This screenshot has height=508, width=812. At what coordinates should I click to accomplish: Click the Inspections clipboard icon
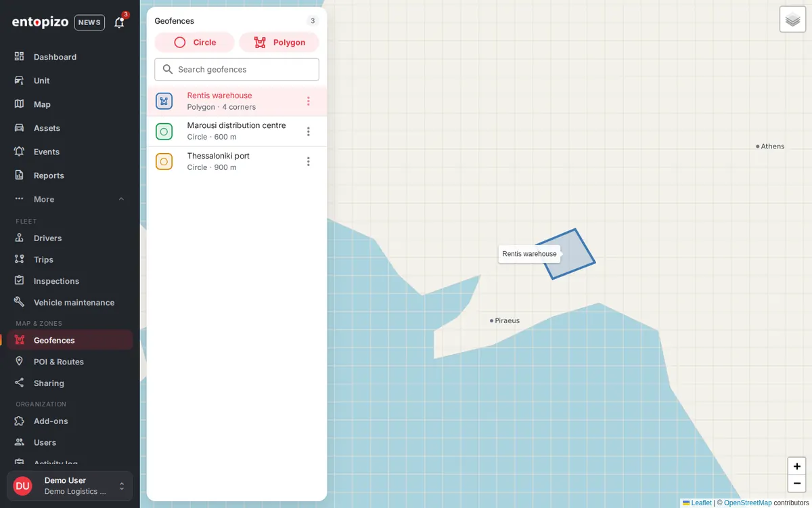coord(19,281)
